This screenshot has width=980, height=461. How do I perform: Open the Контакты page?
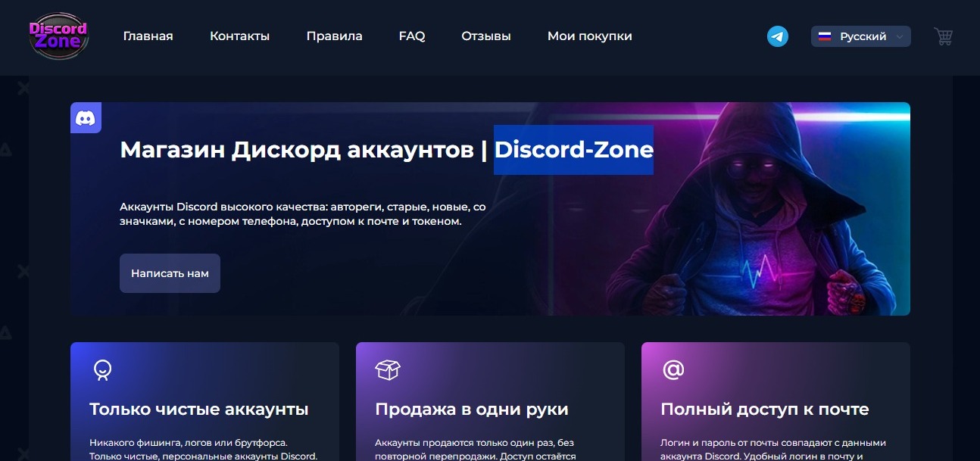click(239, 36)
